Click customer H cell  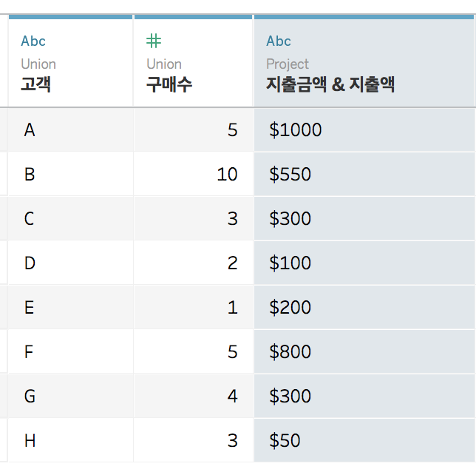(x=70, y=440)
